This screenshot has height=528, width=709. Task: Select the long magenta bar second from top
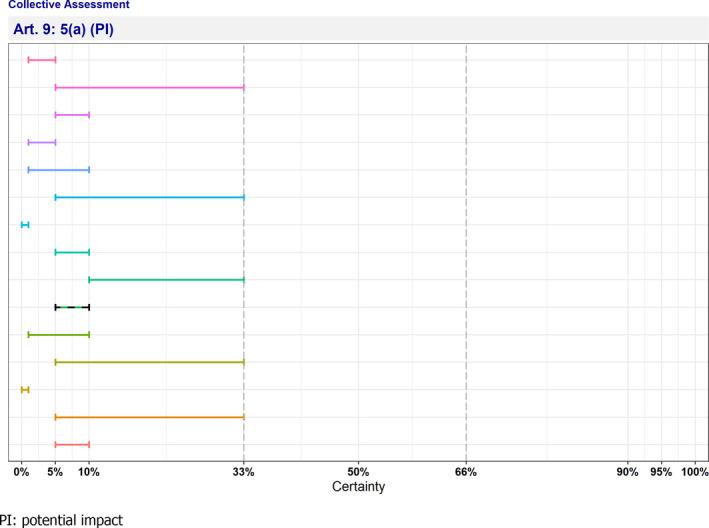click(x=149, y=88)
